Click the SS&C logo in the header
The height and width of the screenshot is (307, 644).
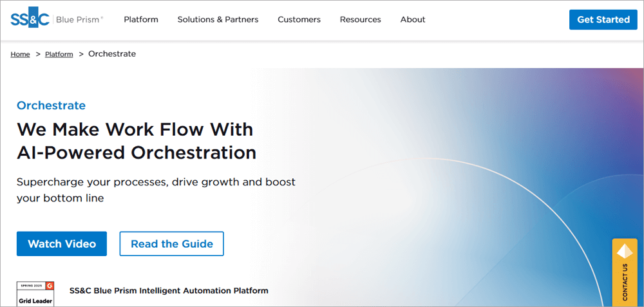tap(29, 19)
